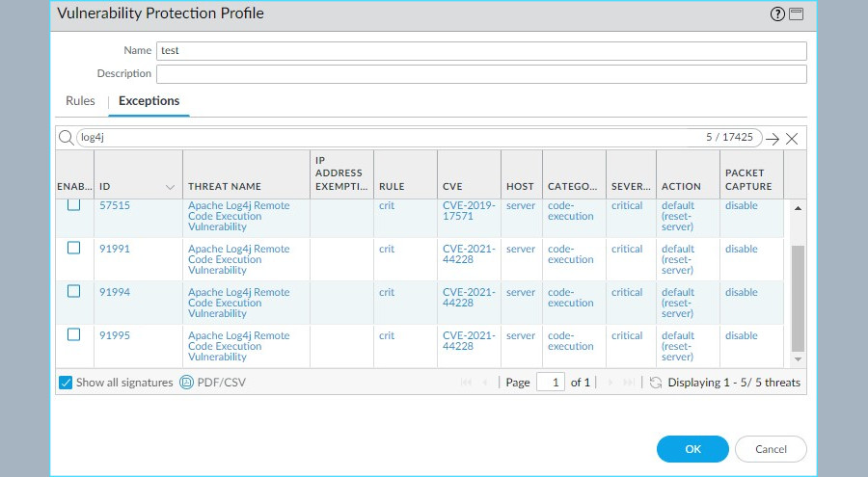Click CVE-2021-44228 in row 91994
This screenshot has height=477, width=868.
click(x=469, y=298)
